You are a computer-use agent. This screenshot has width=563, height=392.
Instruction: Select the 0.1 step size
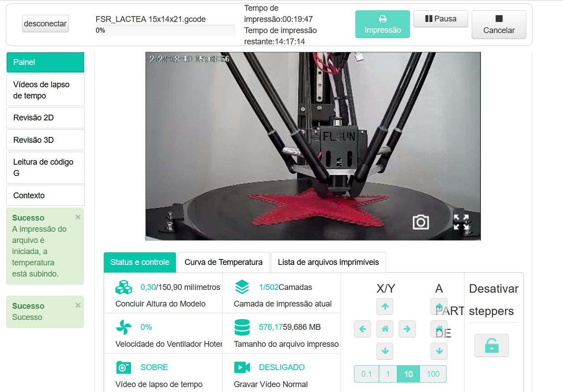(x=367, y=374)
